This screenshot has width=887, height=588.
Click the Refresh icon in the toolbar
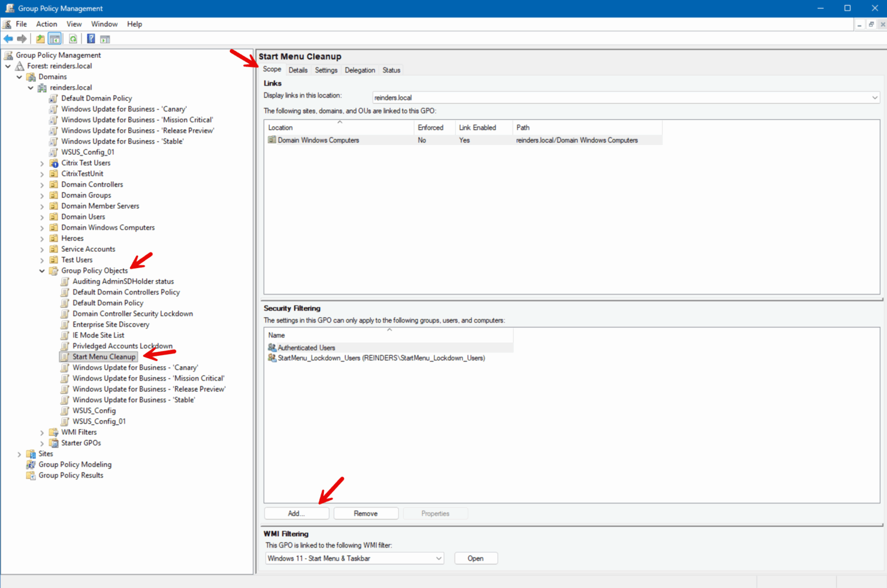tap(73, 38)
